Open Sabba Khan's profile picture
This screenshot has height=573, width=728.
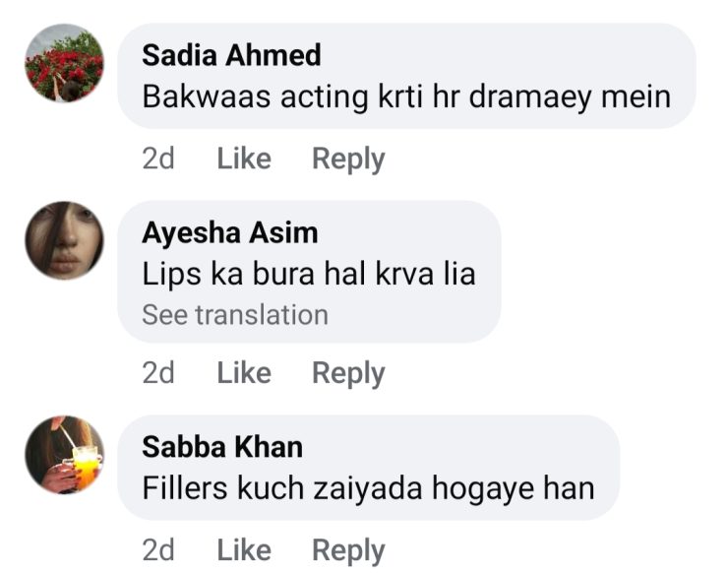point(64,454)
